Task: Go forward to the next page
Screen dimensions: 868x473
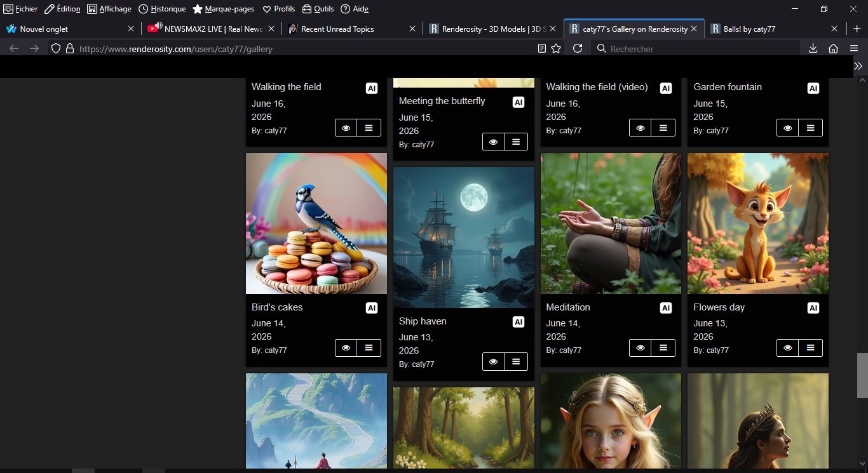Action: pyautogui.click(x=34, y=48)
